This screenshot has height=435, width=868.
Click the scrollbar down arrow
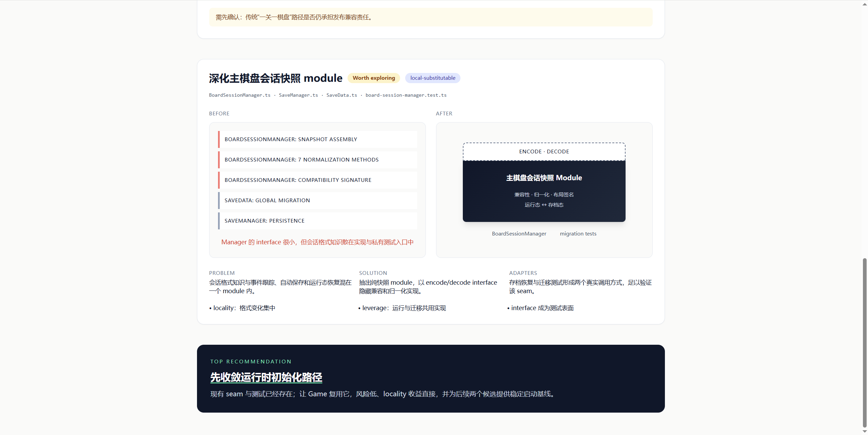[x=865, y=431]
